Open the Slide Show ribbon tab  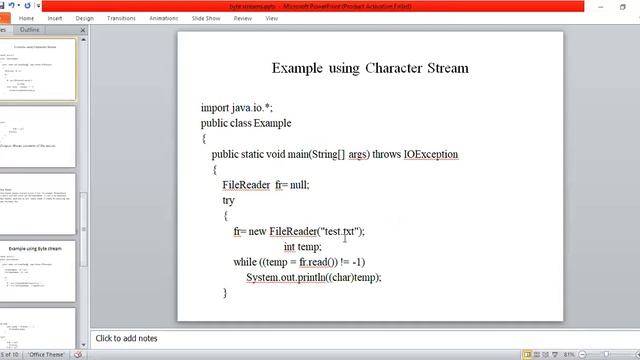206,18
